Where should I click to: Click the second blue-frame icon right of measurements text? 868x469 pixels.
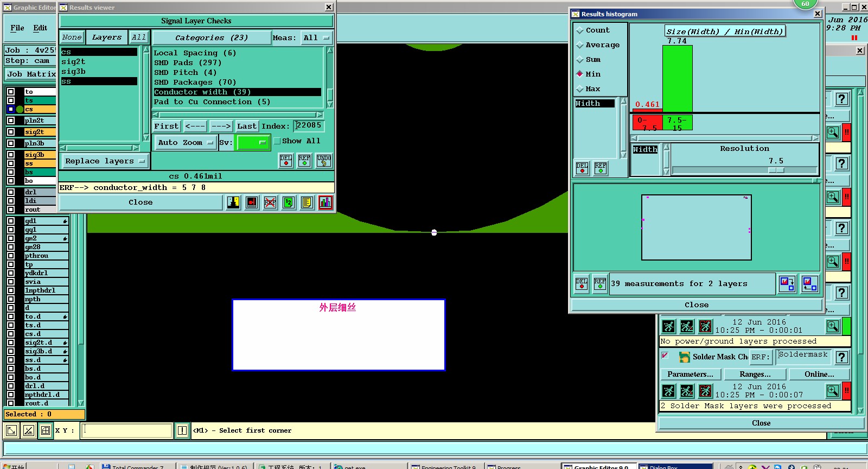click(810, 283)
